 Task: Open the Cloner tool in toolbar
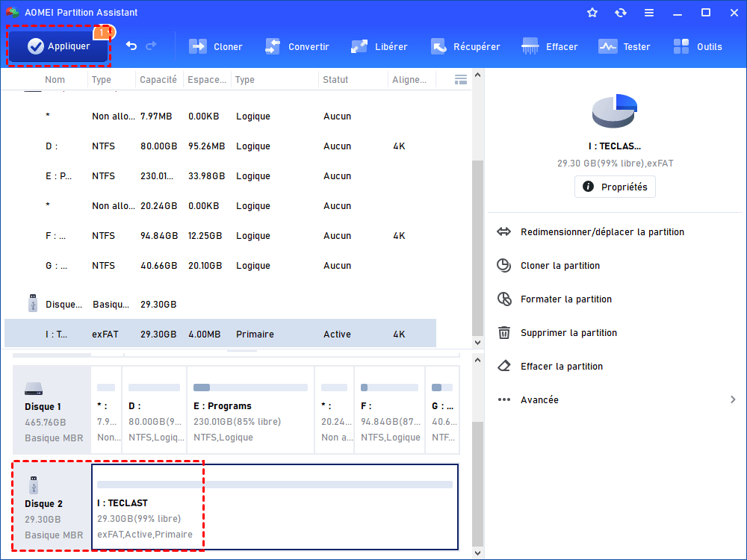(216, 46)
